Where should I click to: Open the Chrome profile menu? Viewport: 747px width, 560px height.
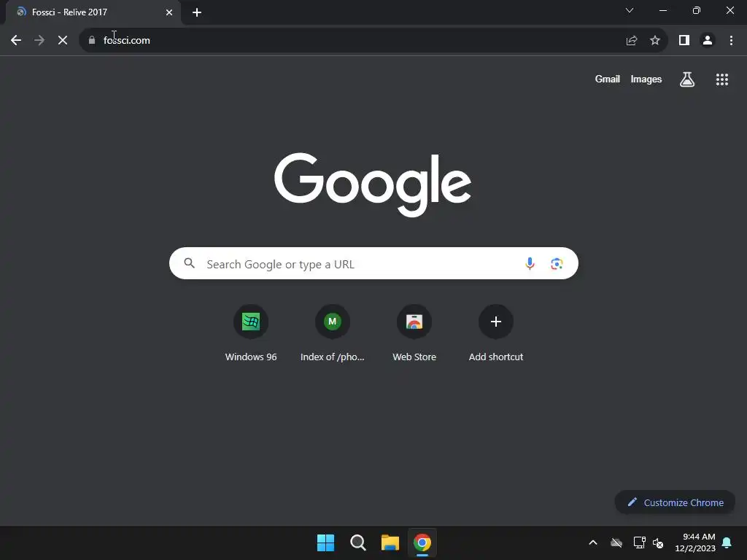coord(708,41)
